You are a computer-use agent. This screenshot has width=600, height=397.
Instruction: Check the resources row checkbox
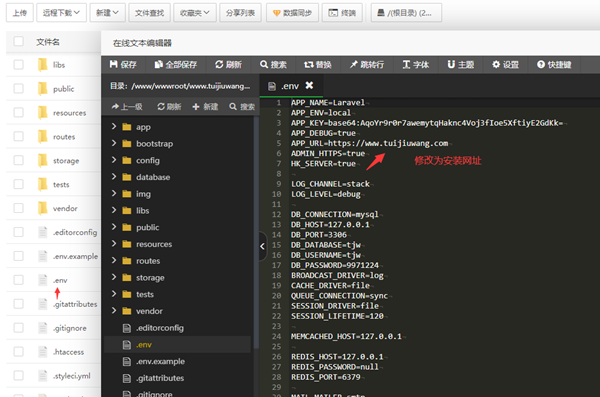[18, 113]
